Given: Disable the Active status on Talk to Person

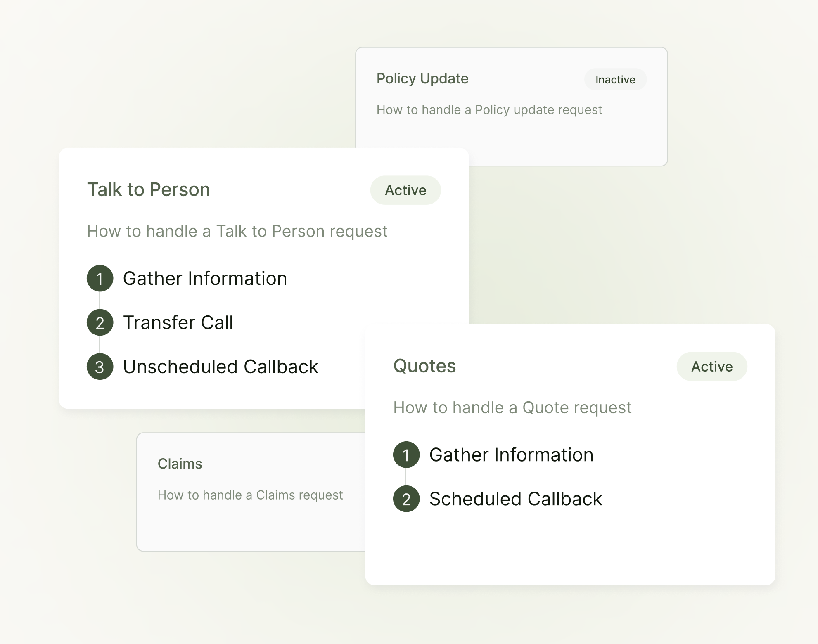Looking at the screenshot, I should tap(405, 190).
